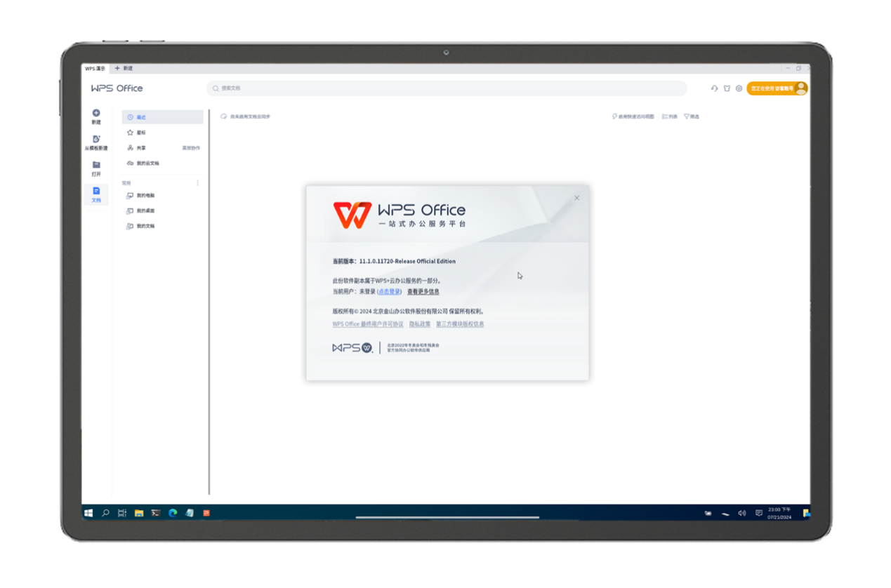The image size is (891, 588).
Task: Enable 启用快速访问视图 quick access view
Action: pos(633,116)
